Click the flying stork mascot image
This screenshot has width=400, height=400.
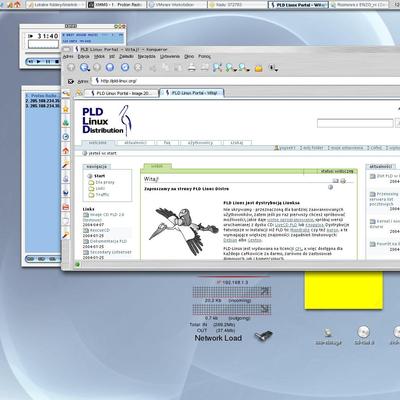[183, 231]
